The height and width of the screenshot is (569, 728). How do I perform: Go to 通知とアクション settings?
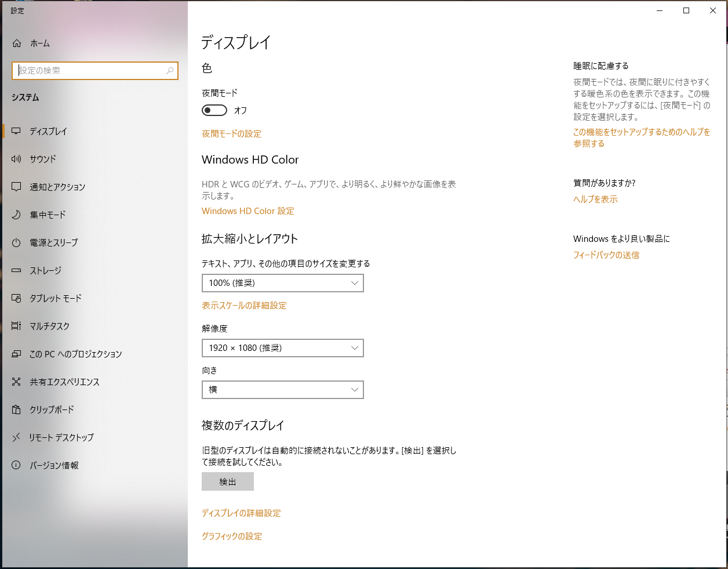(94, 187)
